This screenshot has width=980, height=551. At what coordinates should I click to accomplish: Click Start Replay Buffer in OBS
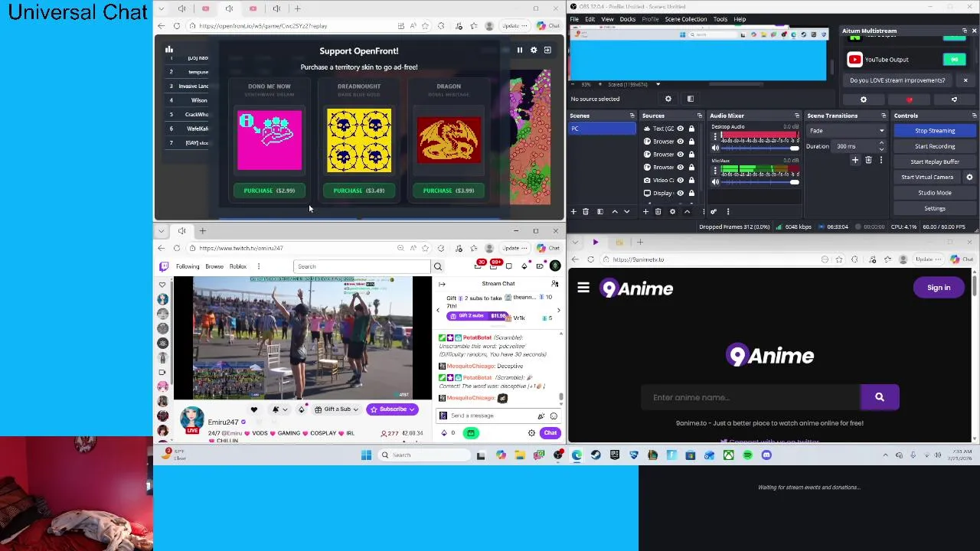click(x=935, y=161)
